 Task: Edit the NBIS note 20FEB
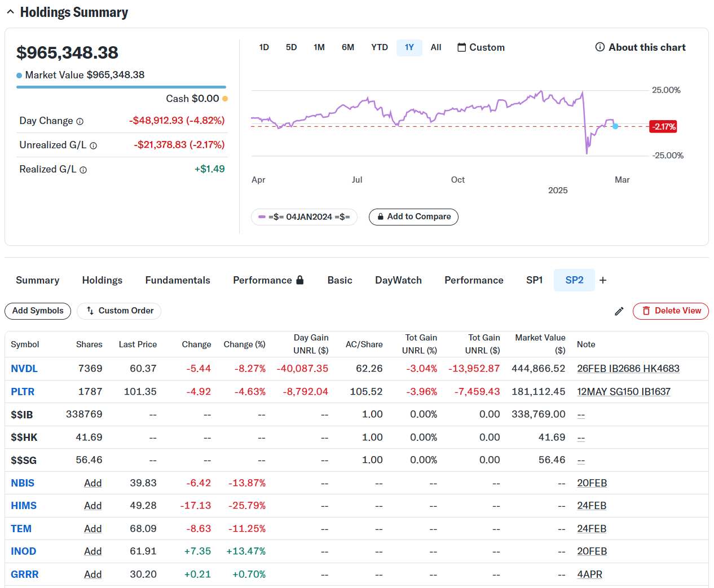point(592,483)
